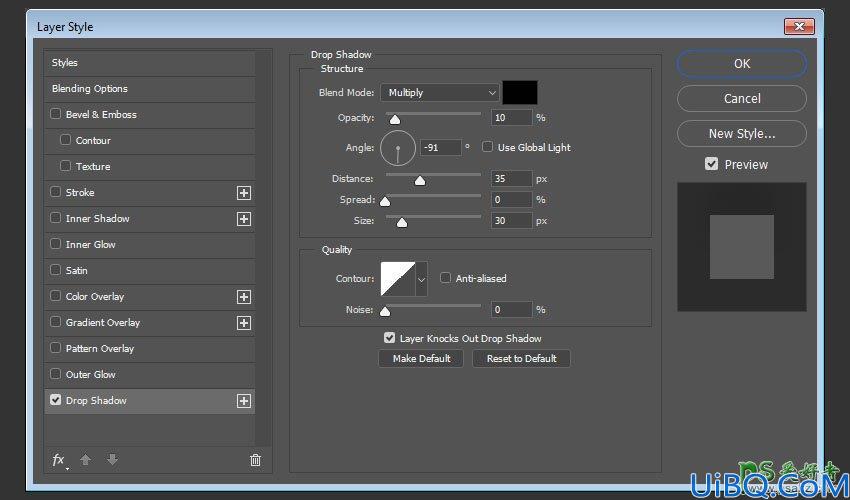Viewport: 850px width, 500px height.
Task: Click the Size value field
Action: point(512,221)
